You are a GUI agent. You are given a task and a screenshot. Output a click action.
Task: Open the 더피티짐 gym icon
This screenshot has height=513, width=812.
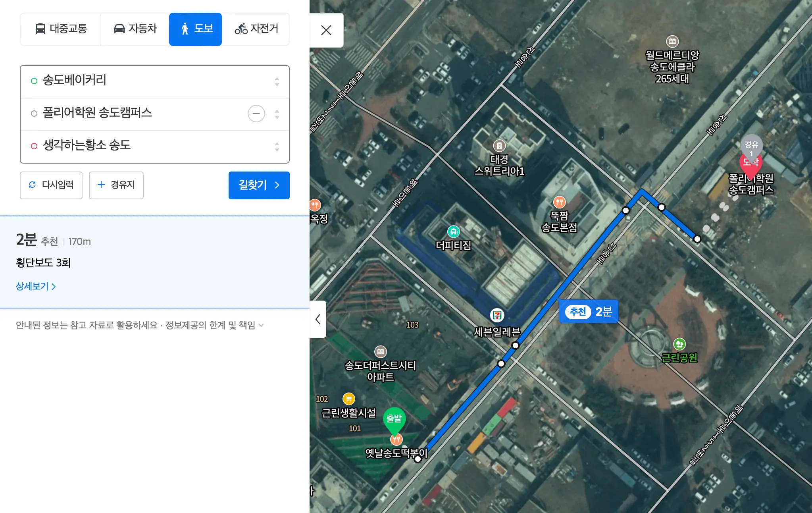click(453, 231)
